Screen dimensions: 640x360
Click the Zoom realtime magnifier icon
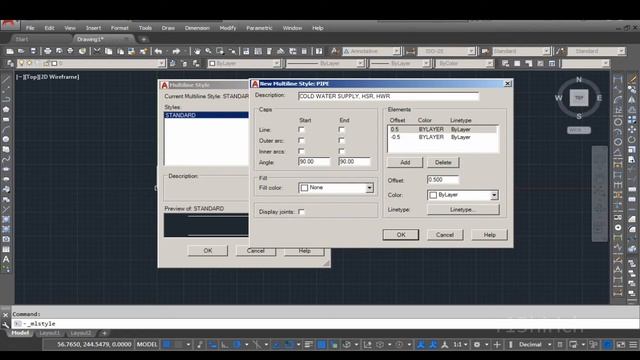coord(209,51)
